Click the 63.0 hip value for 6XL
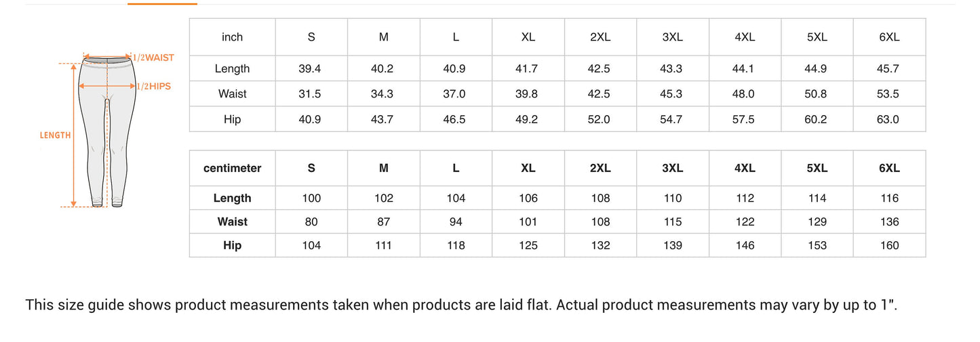The width and height of the screenshot is (980, 342). click(889, 120)
